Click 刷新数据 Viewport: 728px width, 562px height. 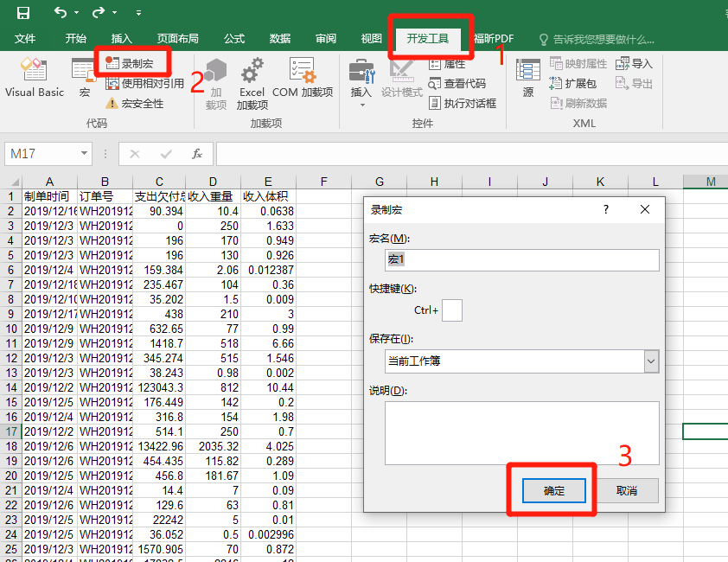(578, 103)
